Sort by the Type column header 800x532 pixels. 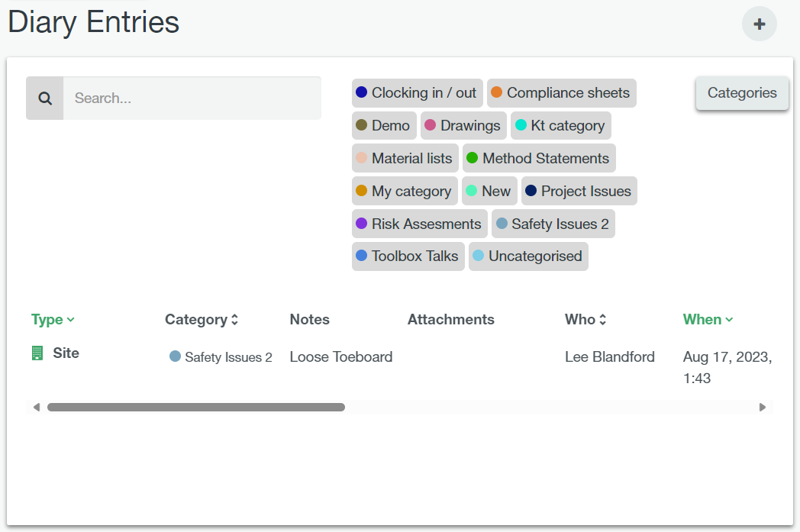(x=53, y=319)
